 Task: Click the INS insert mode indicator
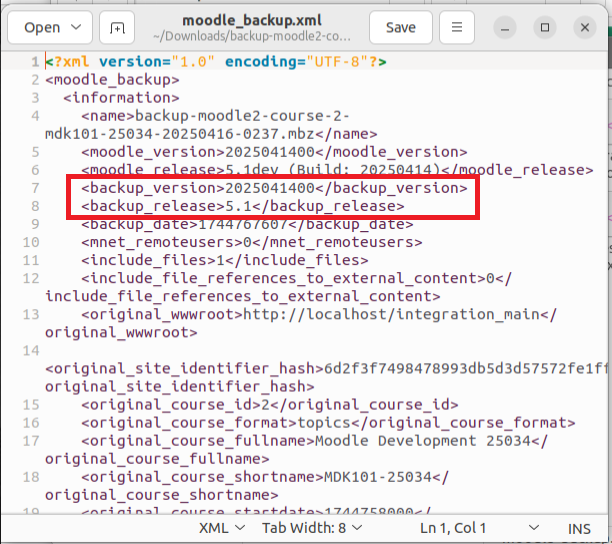[579, 529]
